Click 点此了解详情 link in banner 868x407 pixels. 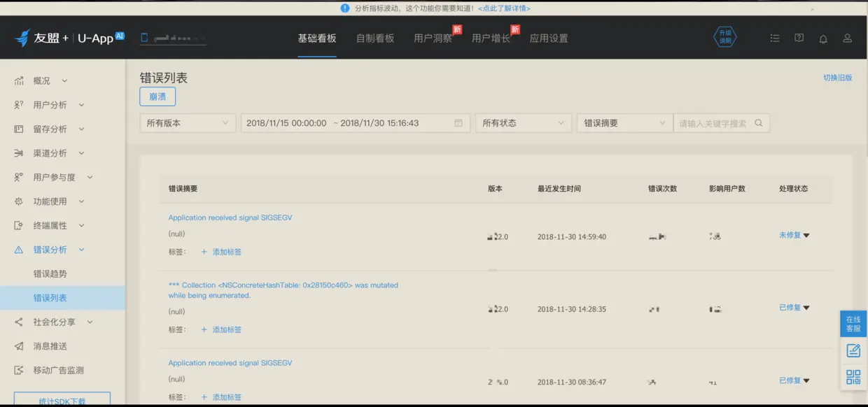[x=504, y=8]
